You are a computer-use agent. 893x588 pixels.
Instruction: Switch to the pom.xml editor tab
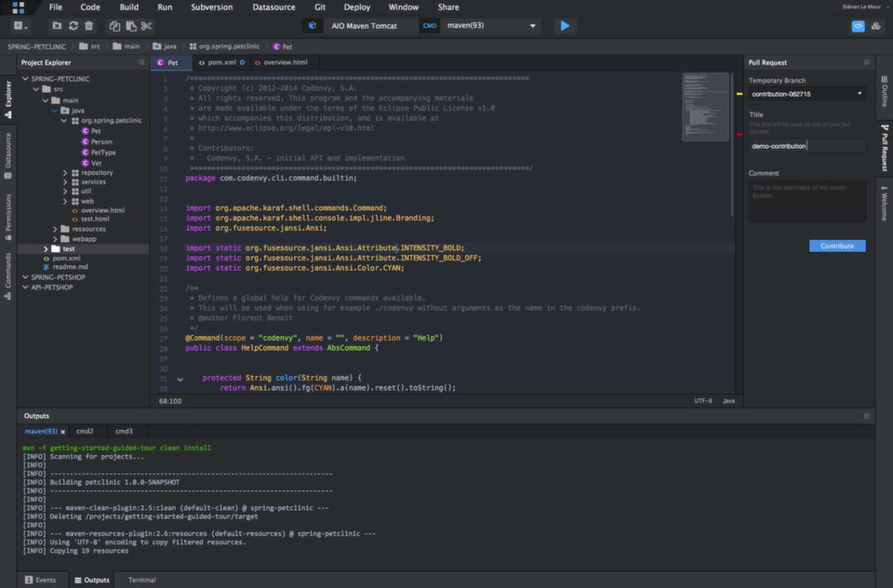[x=221, y=62]
